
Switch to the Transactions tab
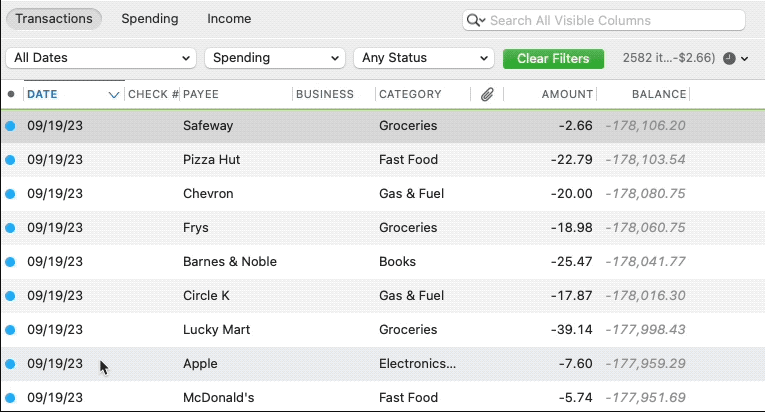click(x=54, y=19)
